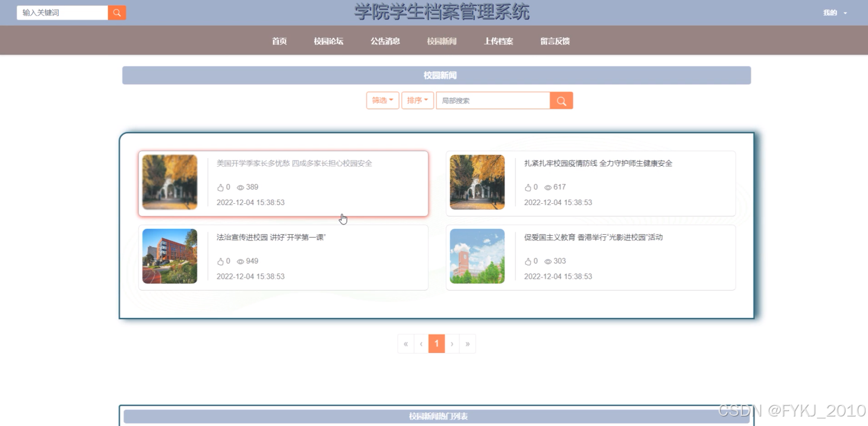Image resolution: width=868 pixels, height=426 pixels.
Task: Go to first page with « icon
Action: pos(406,343)
